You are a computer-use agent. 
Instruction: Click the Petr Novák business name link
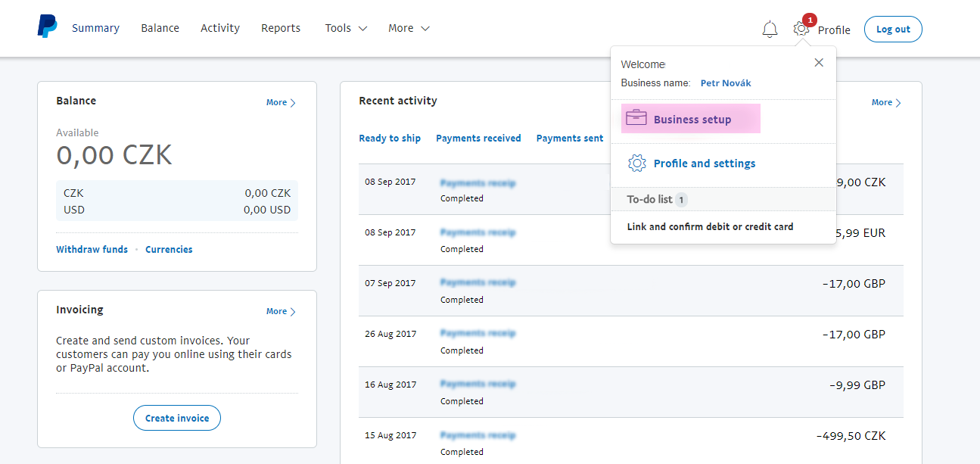(x=726, y=83)
